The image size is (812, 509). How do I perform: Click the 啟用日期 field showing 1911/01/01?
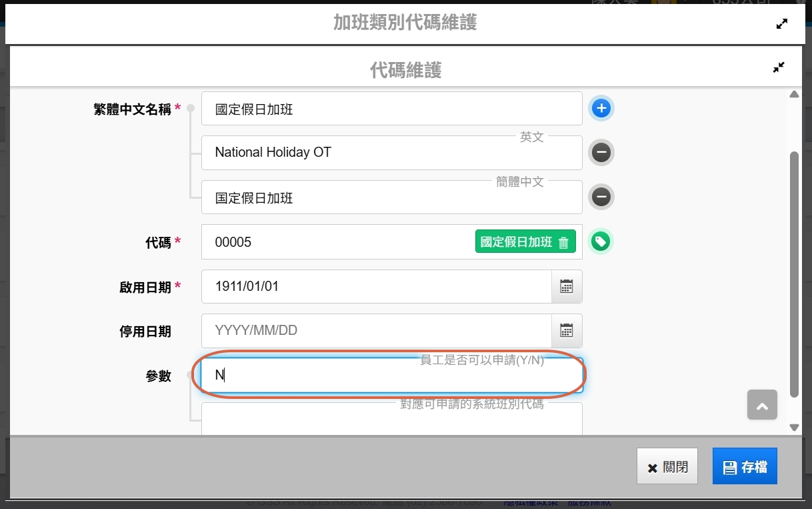tap(377, 287)
